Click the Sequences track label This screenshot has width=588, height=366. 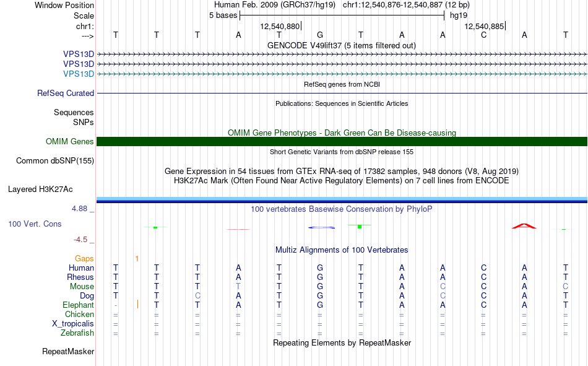pos(74,112)
